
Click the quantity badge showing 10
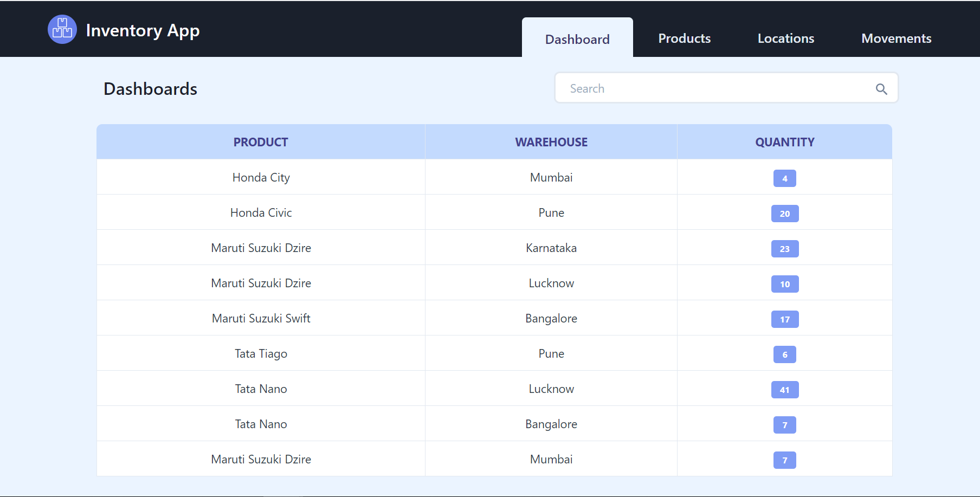pyautogui.click(x=784, y=284)
